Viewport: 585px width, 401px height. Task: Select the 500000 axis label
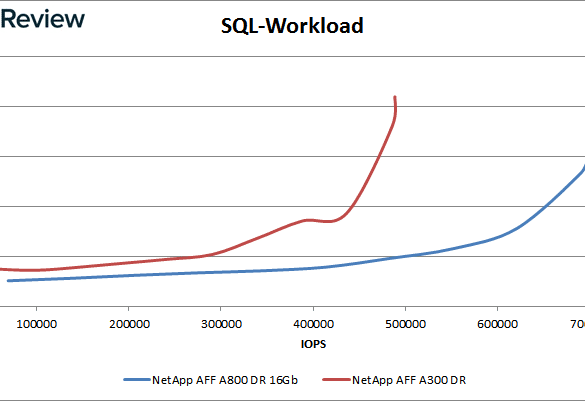tap(406, 324)
